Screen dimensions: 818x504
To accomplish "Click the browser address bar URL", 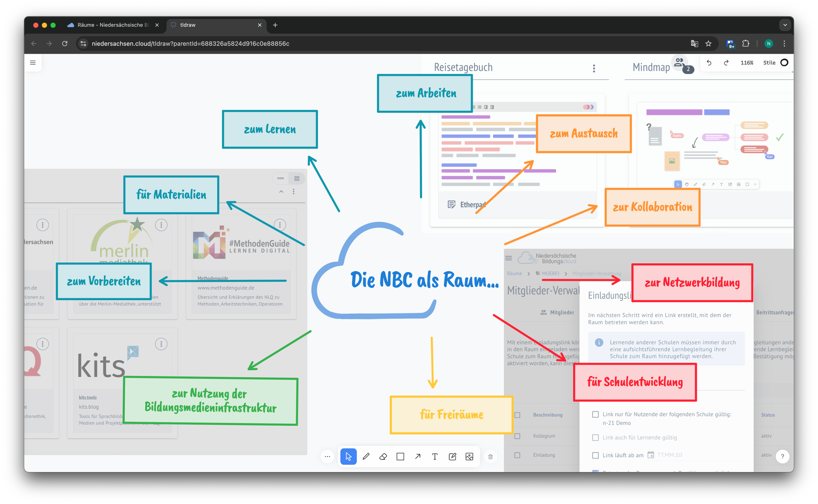I will tap(190, 43).
